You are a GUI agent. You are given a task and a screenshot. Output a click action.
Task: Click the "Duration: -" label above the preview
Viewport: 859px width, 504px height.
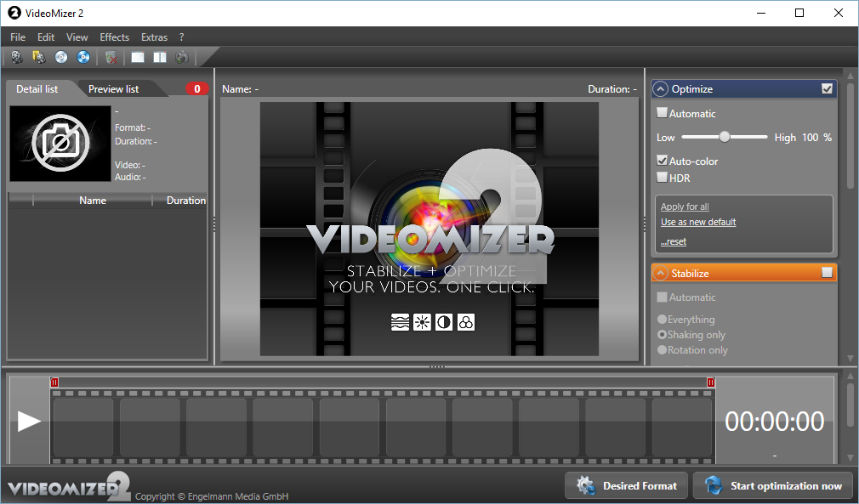tap(612, 89)
